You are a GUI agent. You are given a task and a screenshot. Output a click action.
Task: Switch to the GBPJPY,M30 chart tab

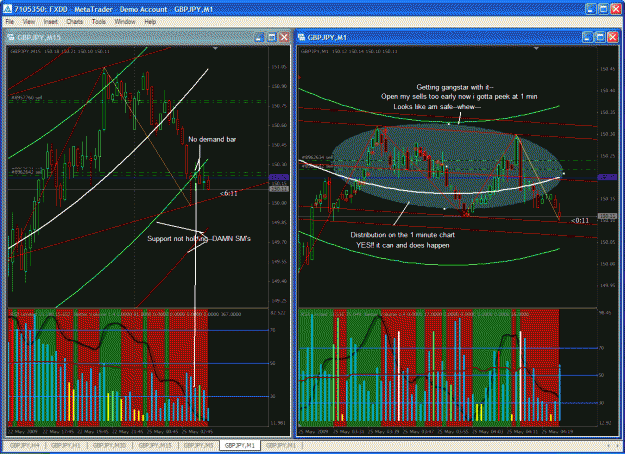point(109,445)
